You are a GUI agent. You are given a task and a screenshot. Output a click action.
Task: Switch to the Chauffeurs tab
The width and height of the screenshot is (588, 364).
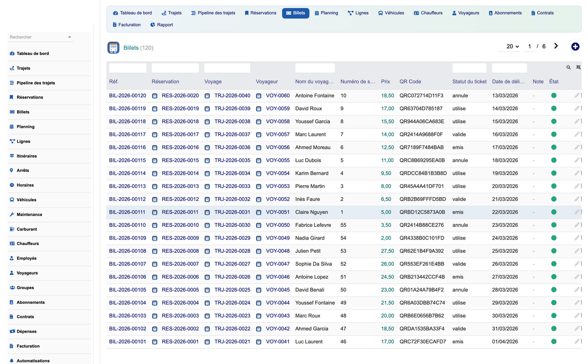click(x=428, y=13)
